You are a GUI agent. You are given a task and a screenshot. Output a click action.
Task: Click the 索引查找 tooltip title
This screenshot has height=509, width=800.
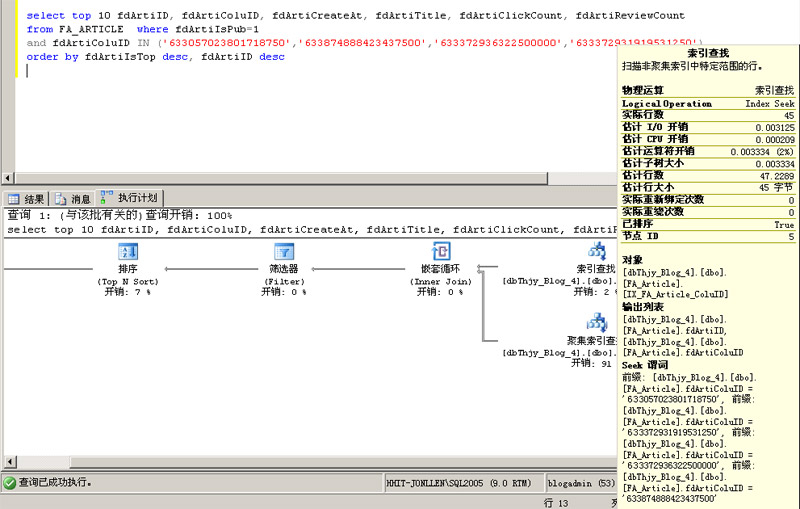point(708,53)
